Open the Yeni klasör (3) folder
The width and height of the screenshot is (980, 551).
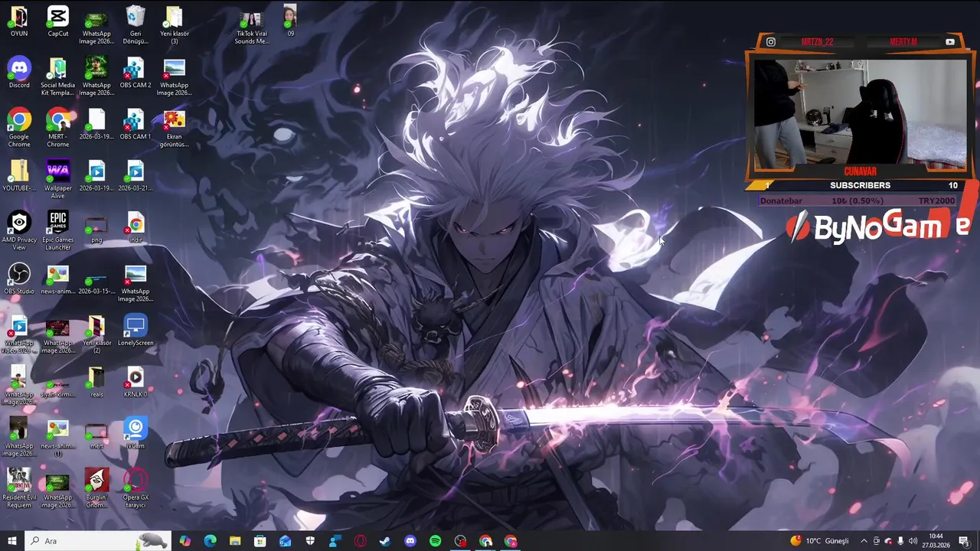click(x=174, y=25)
